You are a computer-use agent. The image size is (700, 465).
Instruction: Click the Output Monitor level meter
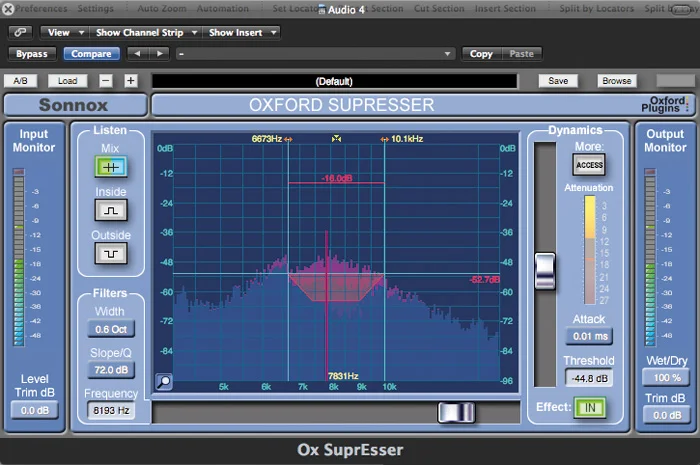[x=650, y=257]
